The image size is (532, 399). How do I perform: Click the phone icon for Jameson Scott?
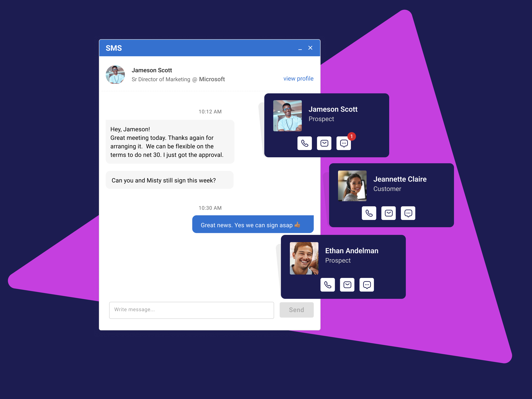305,143
